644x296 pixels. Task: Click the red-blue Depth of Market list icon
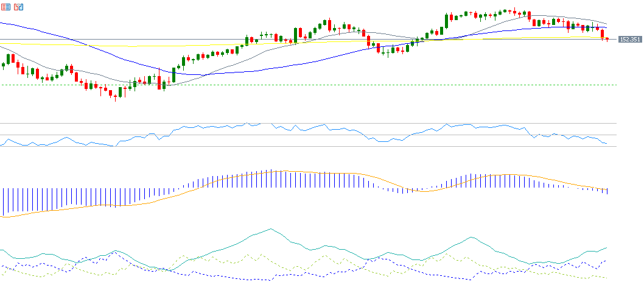(5, 7)
